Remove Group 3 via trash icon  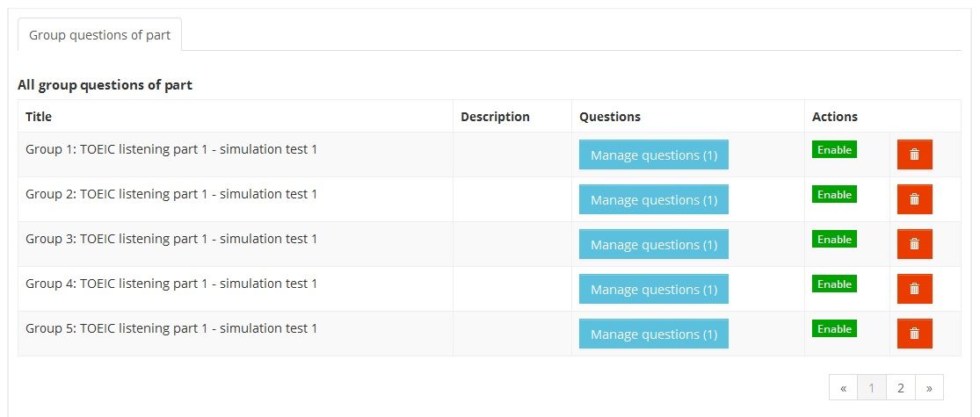914,244
